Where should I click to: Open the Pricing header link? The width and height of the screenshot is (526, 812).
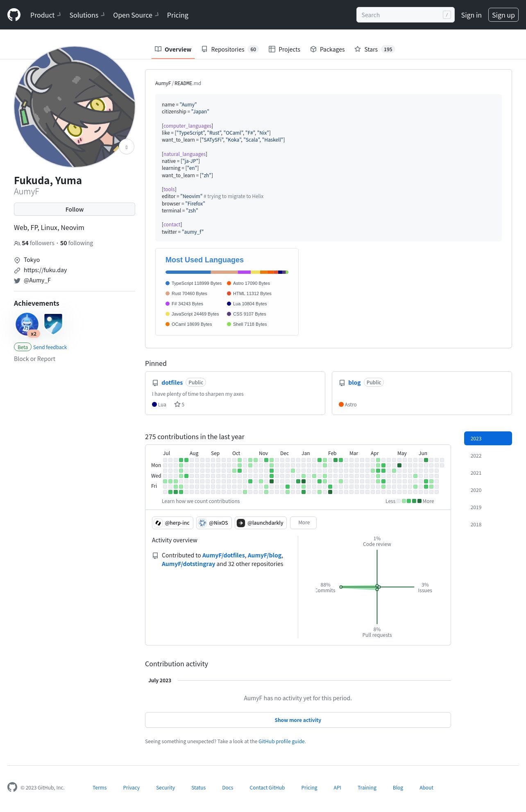click(178, 15)
